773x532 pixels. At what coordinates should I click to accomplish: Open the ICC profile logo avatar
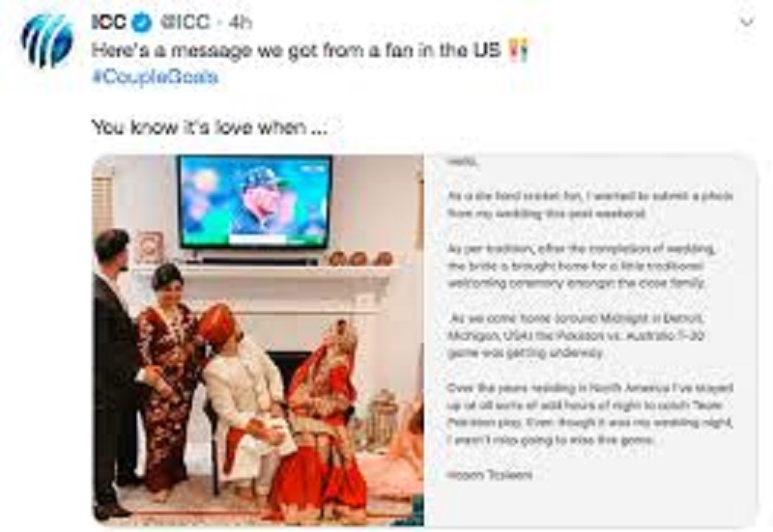point(46,41)
